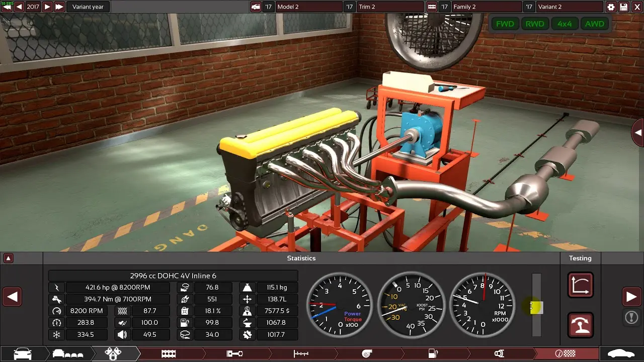Viewport: 644px width, 362px height.
Task: Toggle the RWD drivetrain option
Action: click(x=535, y=24)
